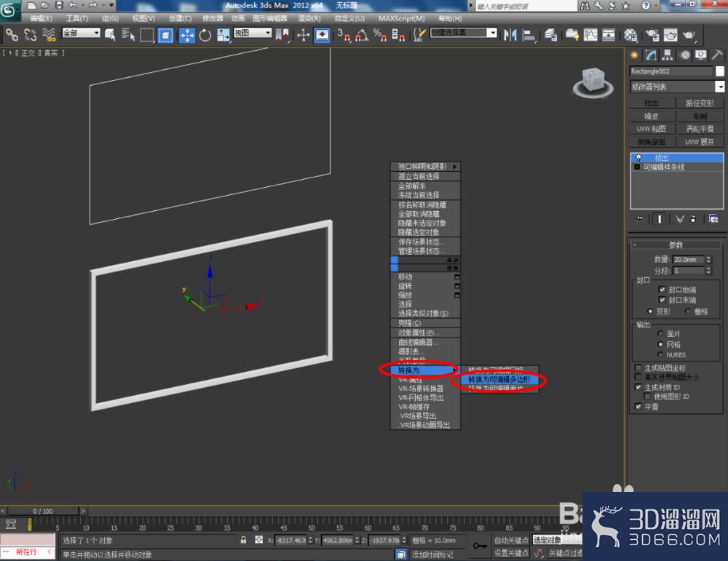Open the Material Editor
The width and height of the screenshot is (728, 561).
point(630,35)
